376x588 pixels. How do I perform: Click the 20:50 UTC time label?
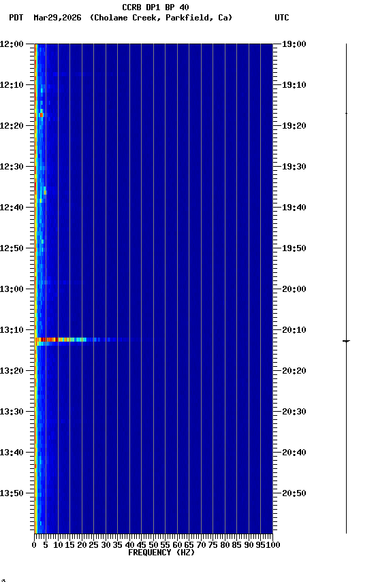click(x=294, y=493)
